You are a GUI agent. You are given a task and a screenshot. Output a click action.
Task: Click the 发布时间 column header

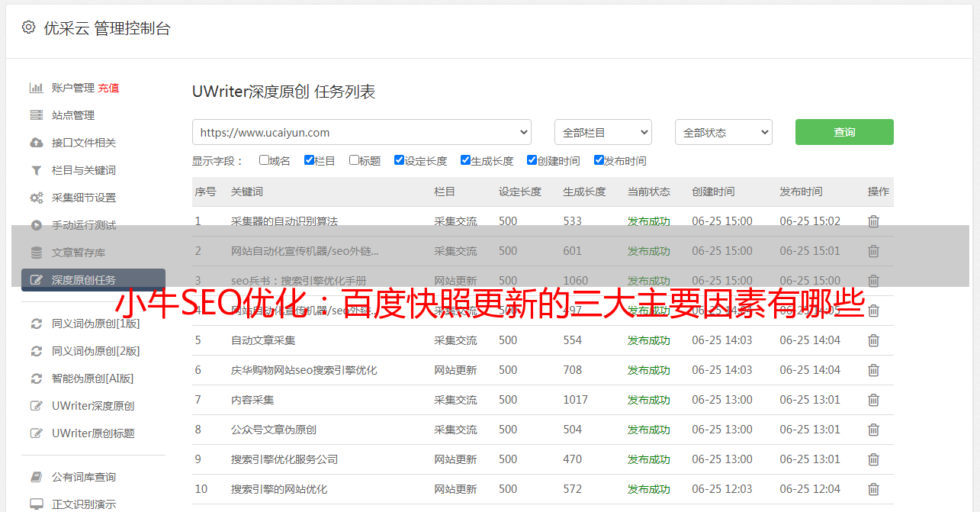tap(801, 192)
